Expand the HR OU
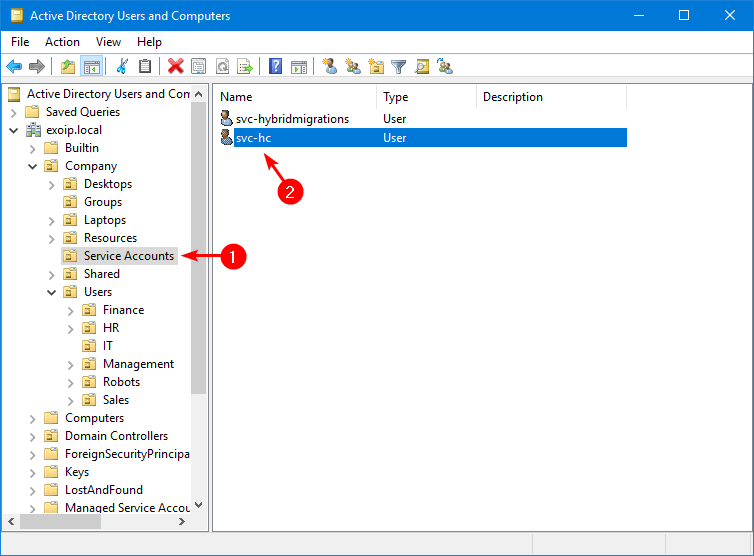The image size is (754, 556). point(70,329)
